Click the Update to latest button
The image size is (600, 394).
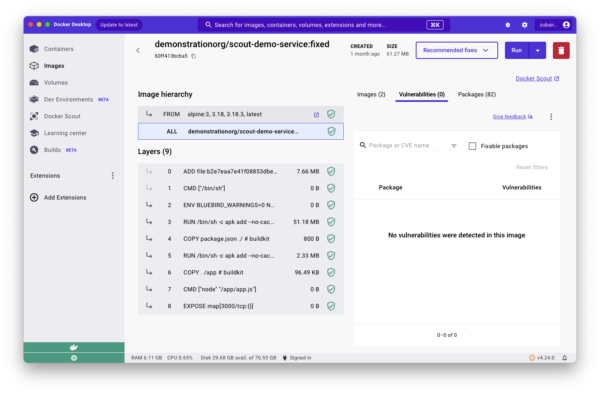pos(119,25)
